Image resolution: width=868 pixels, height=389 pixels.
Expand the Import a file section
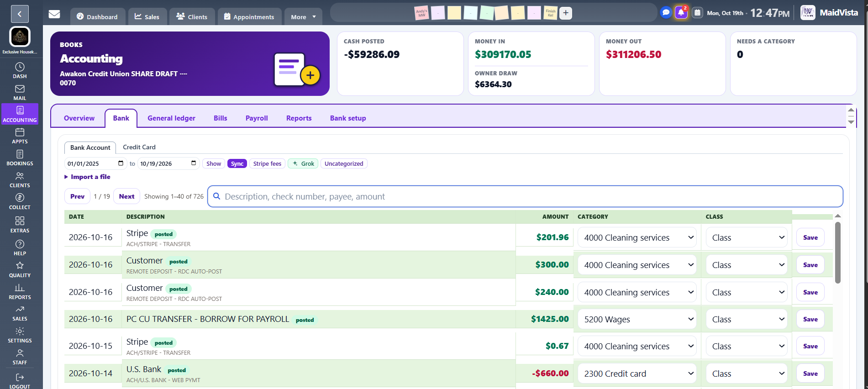(87, 177)
